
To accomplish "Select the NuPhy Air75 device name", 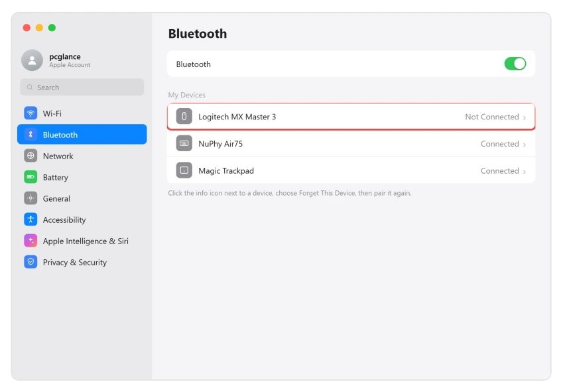I will pos(220,143).
